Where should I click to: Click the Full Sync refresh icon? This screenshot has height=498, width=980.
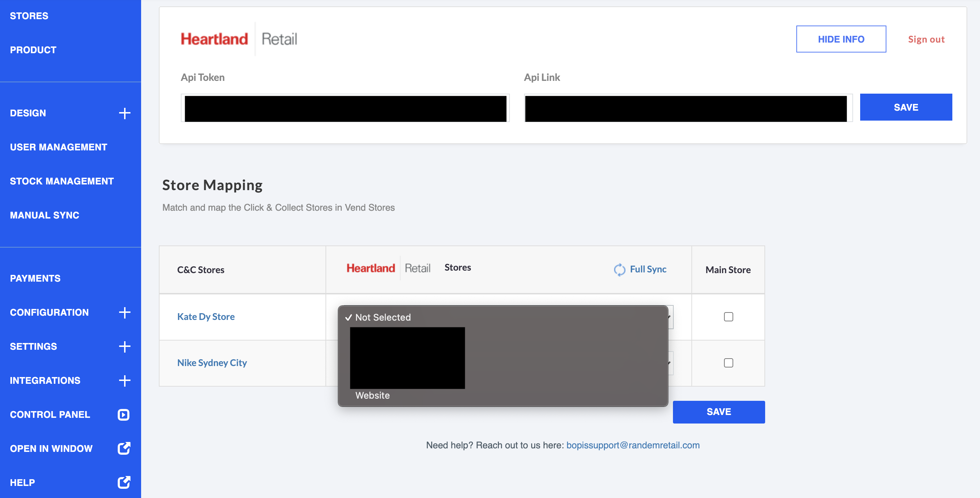(619, 269)
